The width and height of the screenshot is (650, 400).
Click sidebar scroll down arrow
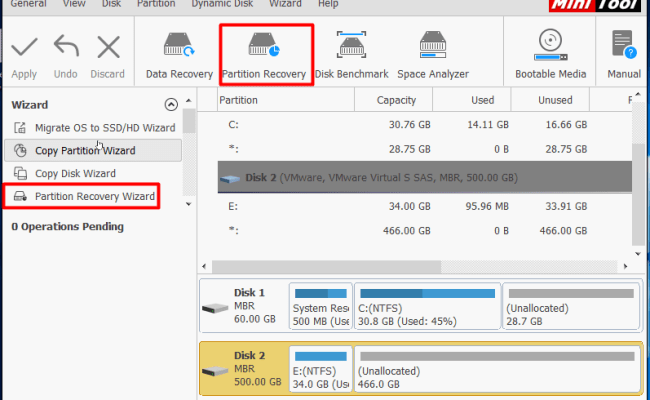(189, 204)
